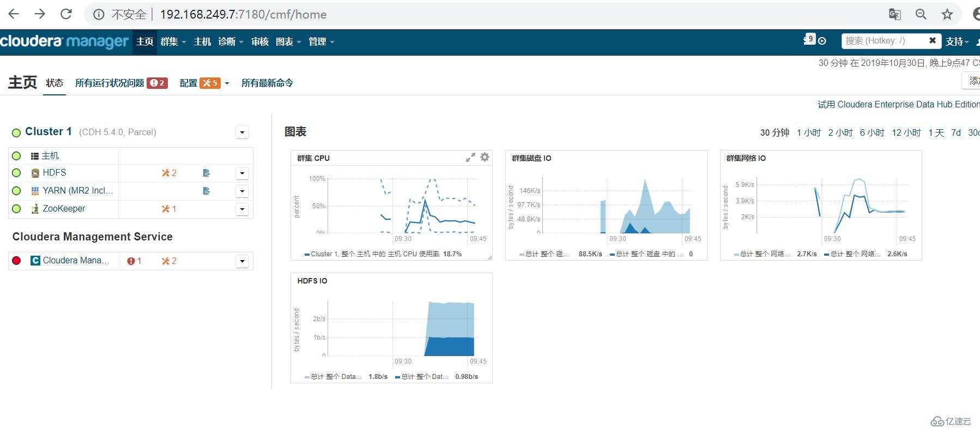The width and height of the screenshot is (980, 428).
Task: Go back with browser back arrow
Action: 14,14
